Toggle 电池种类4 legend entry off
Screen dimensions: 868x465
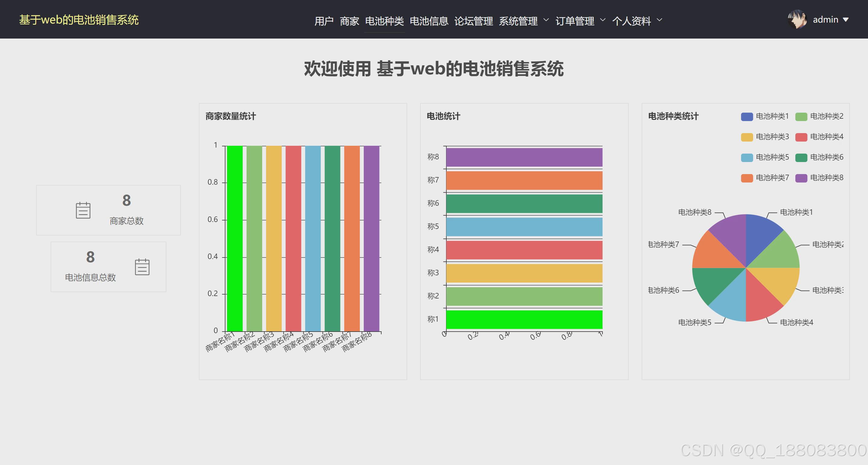[x=819, y=137]
